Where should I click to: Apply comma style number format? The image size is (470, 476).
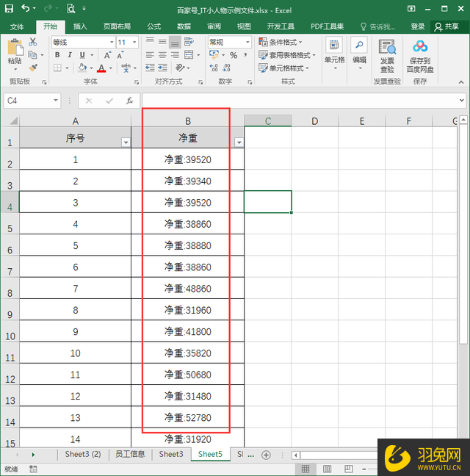(245, 55)
